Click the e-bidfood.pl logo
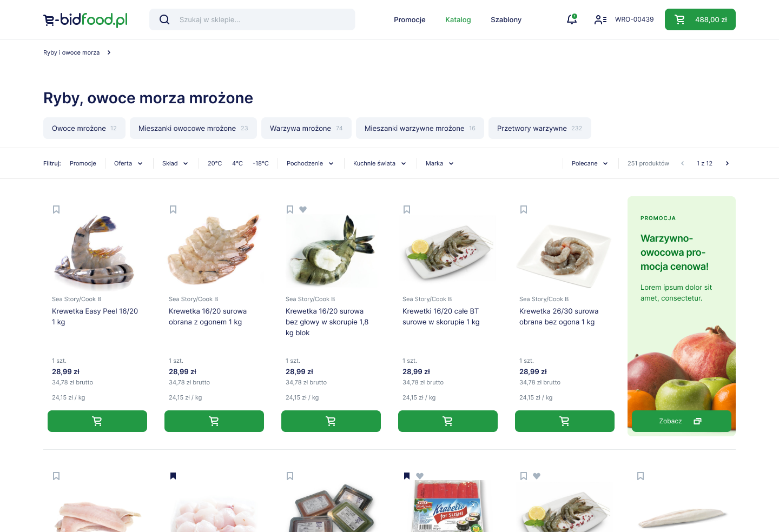 pos(85,19)
